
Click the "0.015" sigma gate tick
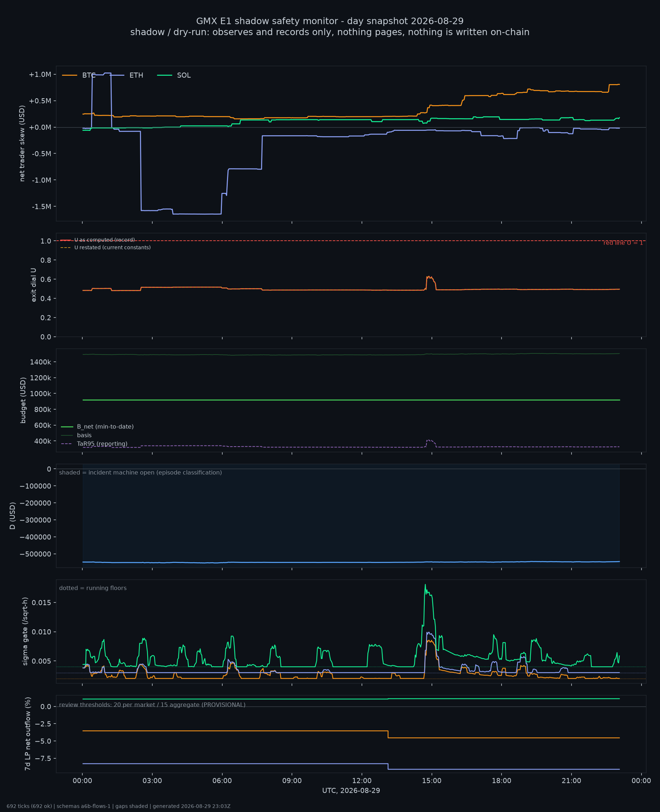point(41,602)
